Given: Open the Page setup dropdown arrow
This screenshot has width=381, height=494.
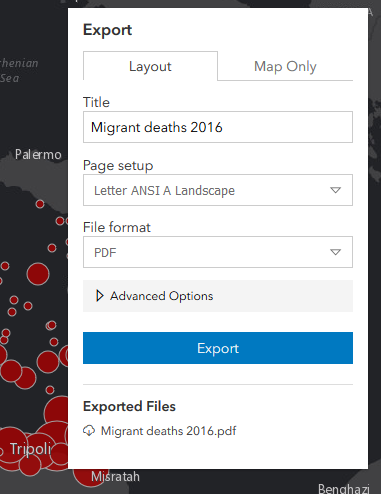Looking at the screenshot, I should (335, 190).
